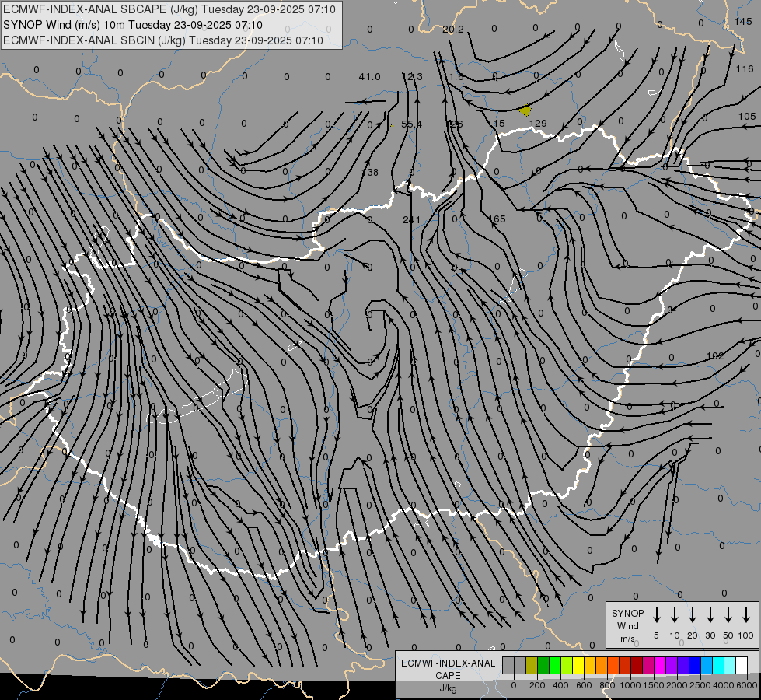Click the 2000 tick on CAPE scale

[677, 685]
